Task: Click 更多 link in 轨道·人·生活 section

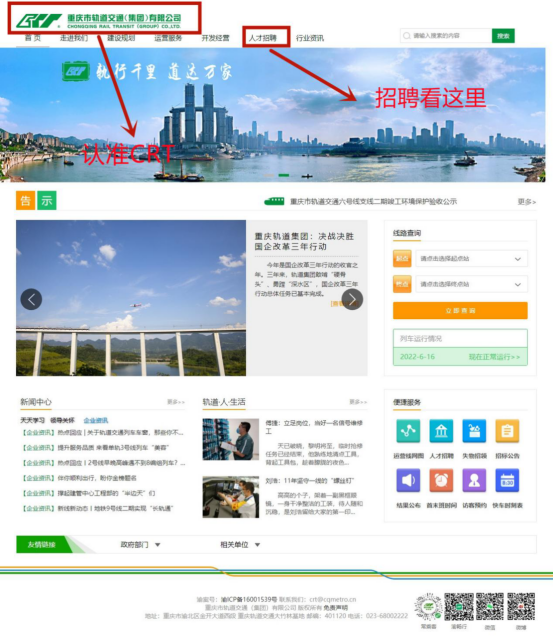Action: (358, 402)
